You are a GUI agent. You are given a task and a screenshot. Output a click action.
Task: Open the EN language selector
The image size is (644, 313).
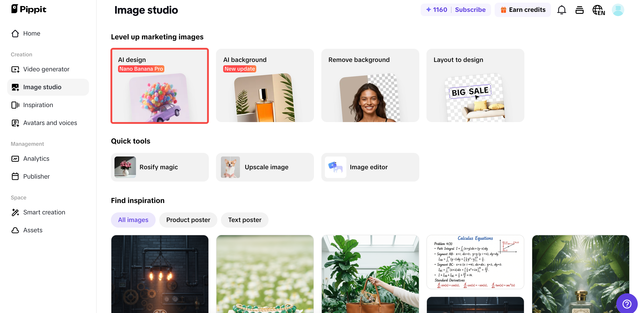click(599, 10)
